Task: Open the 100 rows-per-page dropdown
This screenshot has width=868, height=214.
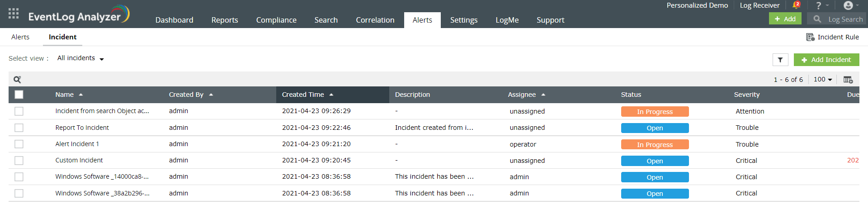Action: 823,80
